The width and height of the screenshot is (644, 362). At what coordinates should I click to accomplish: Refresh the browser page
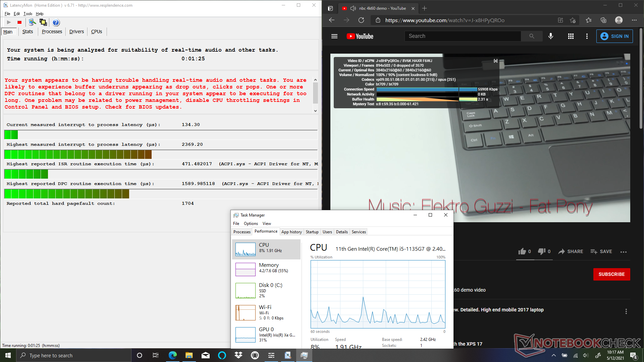pyautogui.click(x=361, y=20)
